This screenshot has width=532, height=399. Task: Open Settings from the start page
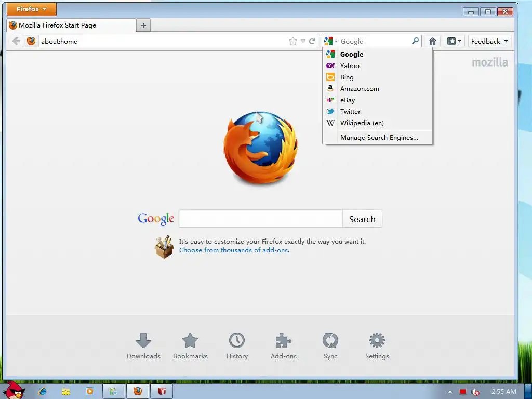coord(377,346)
